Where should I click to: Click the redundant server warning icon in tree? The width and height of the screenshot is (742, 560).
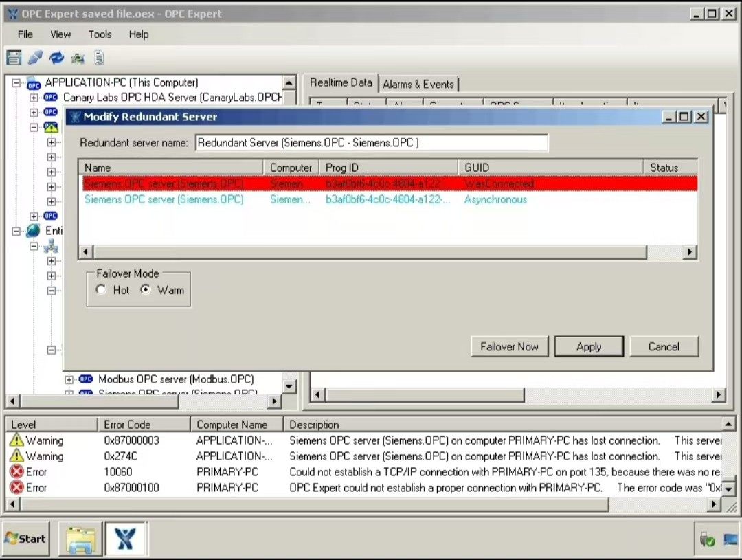tap(51, 127)
